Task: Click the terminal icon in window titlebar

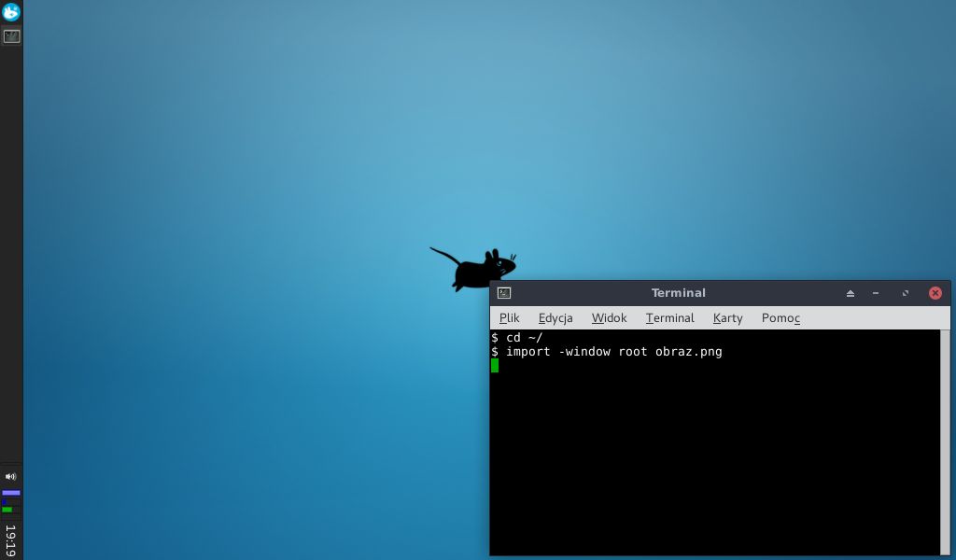Action: pos(503,293)
